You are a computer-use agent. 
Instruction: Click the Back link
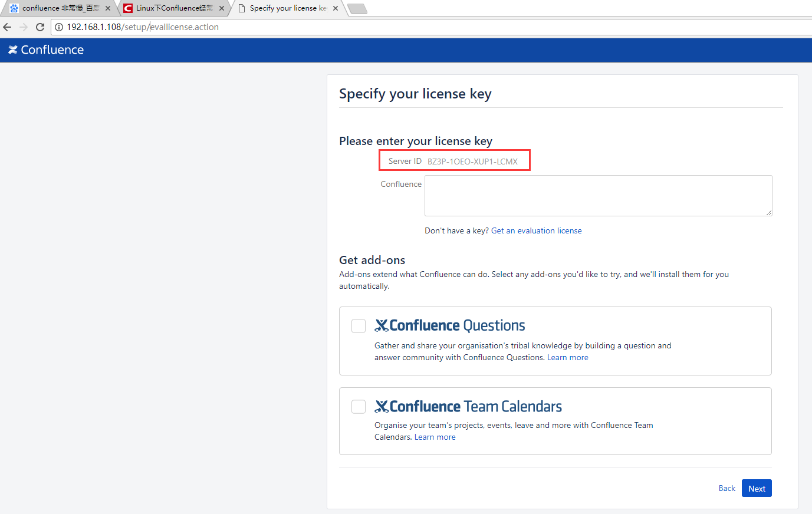click(727, 488)
